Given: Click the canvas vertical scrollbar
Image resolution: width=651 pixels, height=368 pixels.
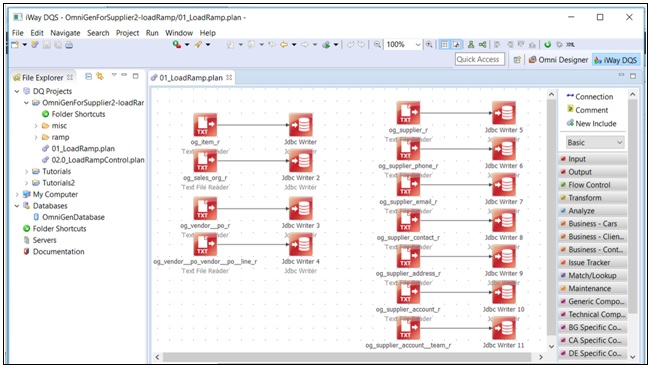Looking at the screenshot, I should click(551, 218).
